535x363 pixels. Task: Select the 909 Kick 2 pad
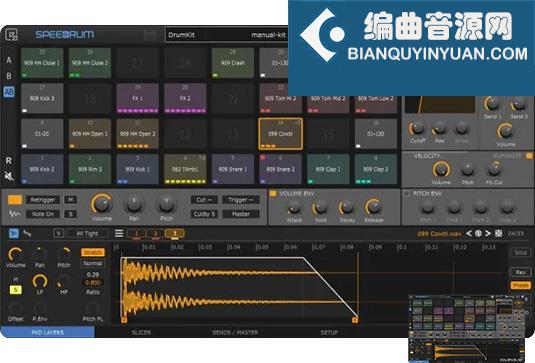42,169
